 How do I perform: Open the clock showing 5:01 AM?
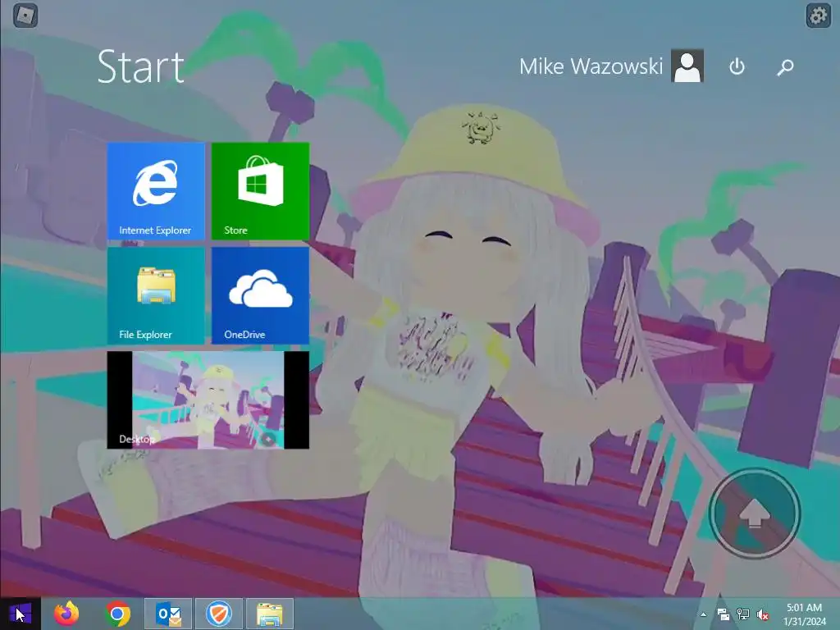coord(804,614)
